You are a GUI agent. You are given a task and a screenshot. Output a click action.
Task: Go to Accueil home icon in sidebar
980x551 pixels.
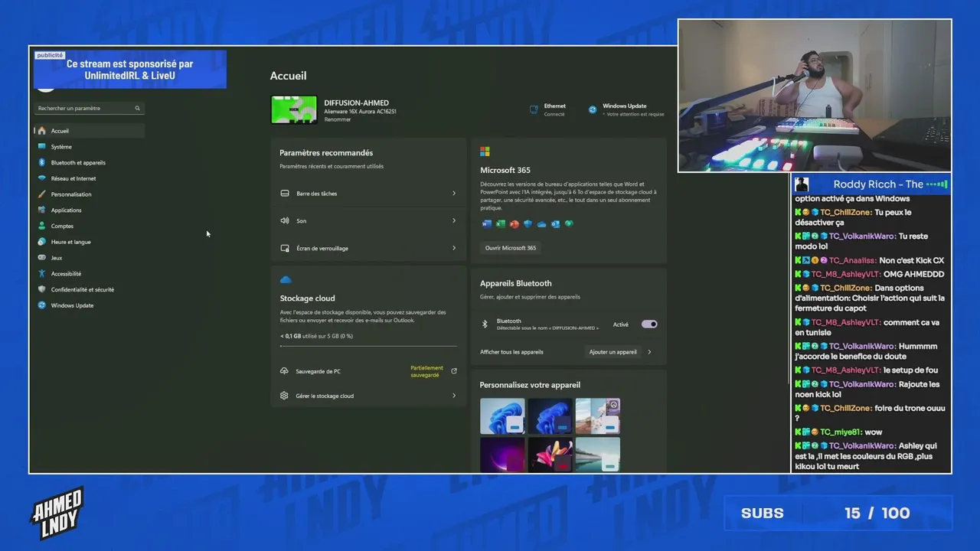(x=42, y=131)
